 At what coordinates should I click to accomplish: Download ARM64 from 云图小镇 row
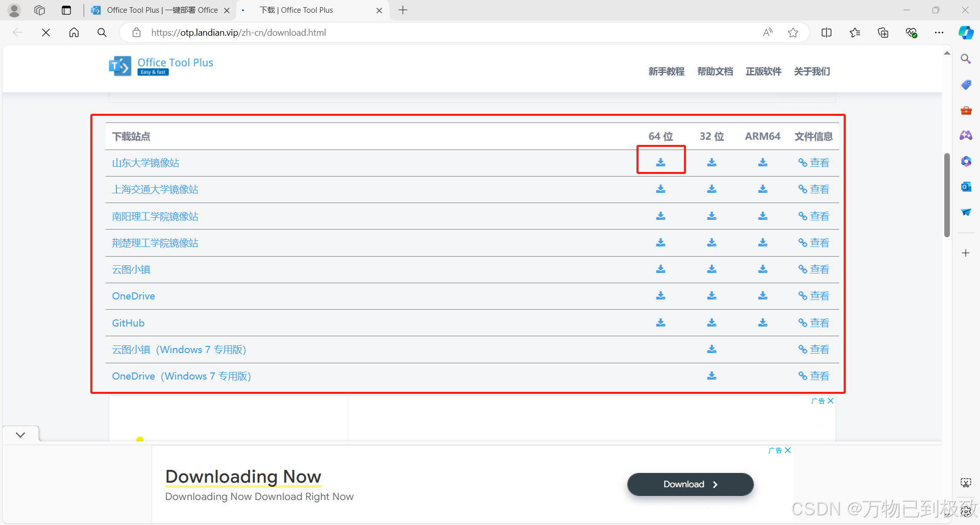coord(763,269)
